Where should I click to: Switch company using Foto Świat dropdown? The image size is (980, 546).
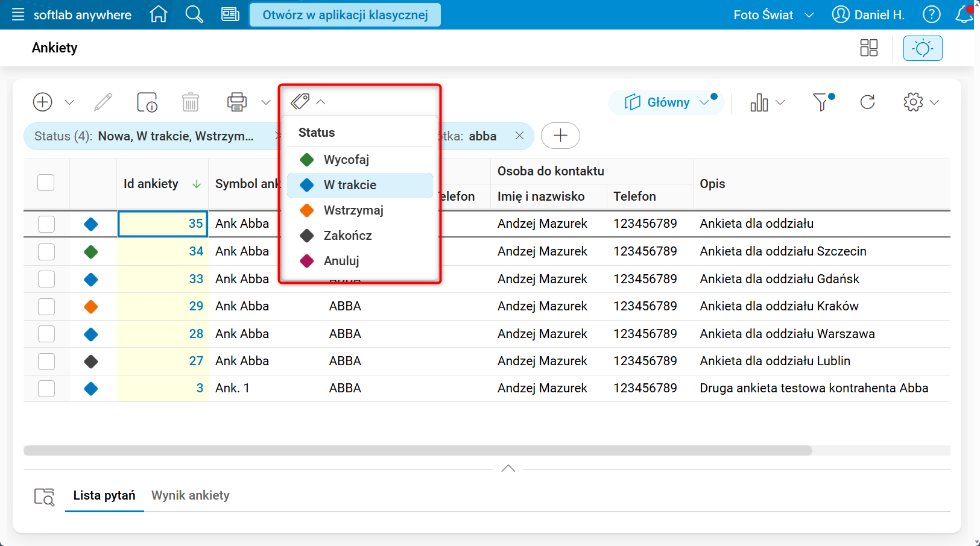[773, 14]
